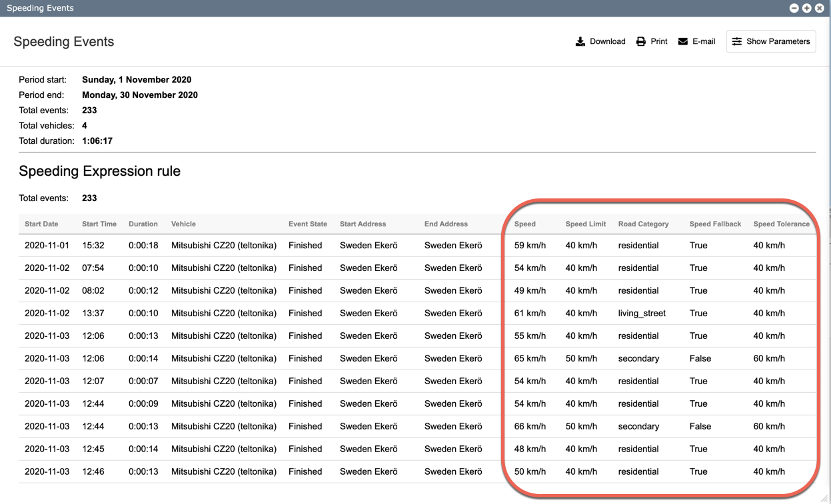Grab the window resize handle corner
Viewport: 831px width, 504px height.
coord(824,497)
